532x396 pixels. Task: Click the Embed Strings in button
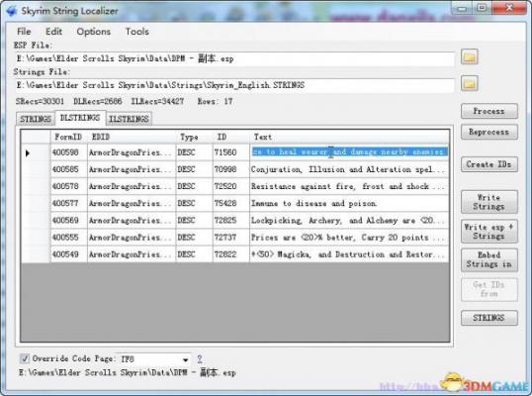(x=488, y=259)
